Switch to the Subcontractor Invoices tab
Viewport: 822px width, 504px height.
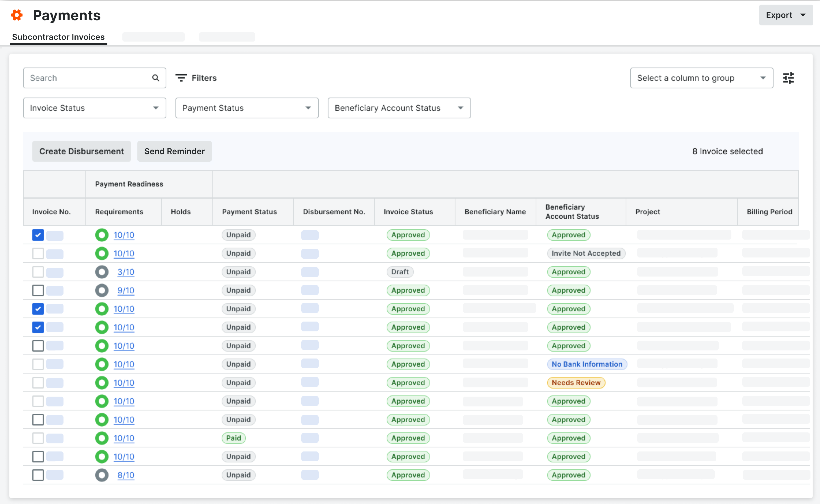pyautogui.click(x=58, y=37)
